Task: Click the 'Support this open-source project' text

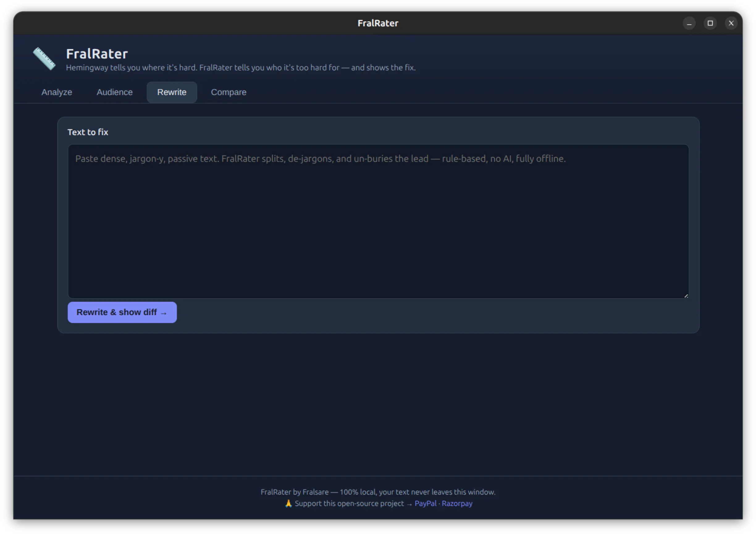Action: click(349, 503)
